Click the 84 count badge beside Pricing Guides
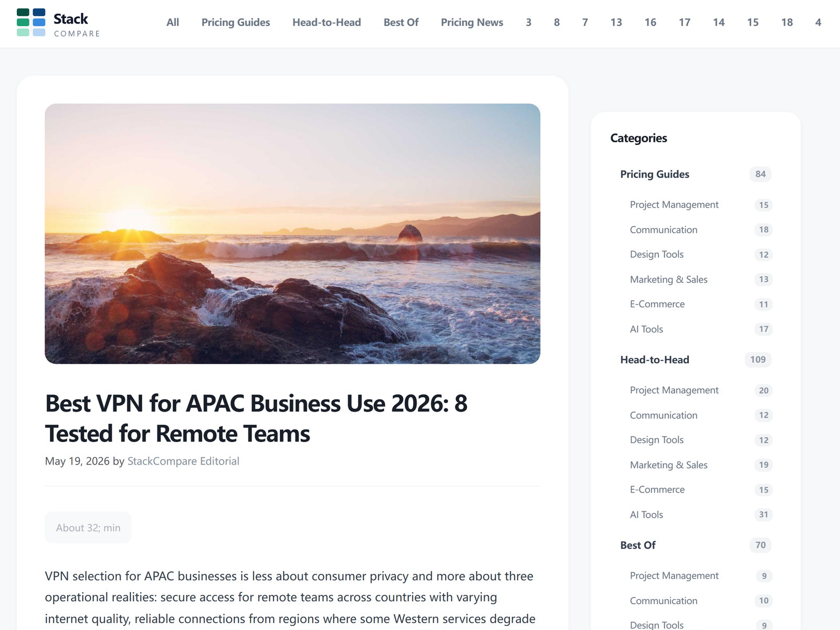Viewport: 840px width, 630px height. [761, 174]
